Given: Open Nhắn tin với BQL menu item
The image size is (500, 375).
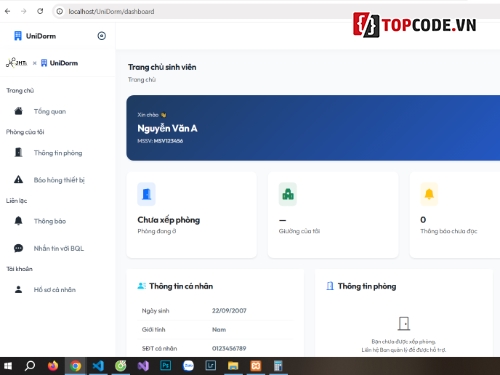Looking at the screenshot, I should click(x=59, y=248).
